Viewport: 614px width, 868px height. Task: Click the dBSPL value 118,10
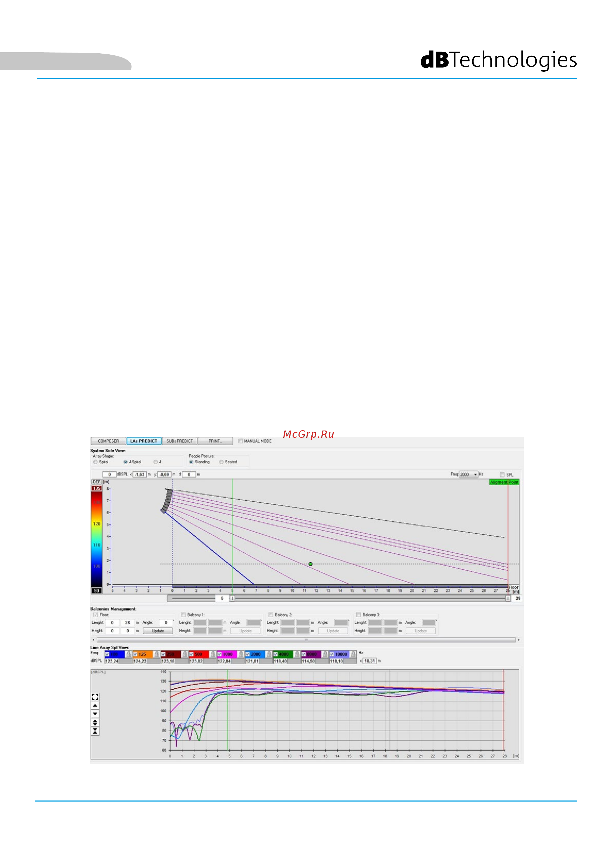tap(336, 661)
